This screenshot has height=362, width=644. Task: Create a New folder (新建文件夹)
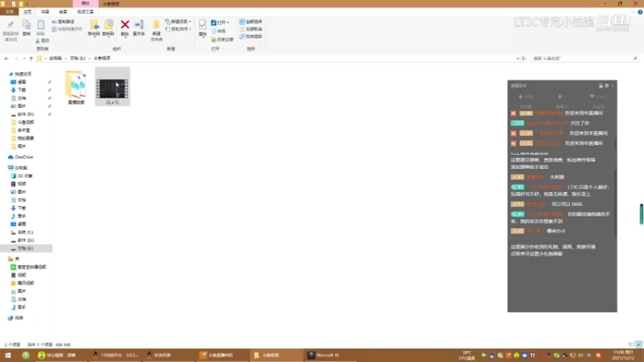tap(156, 31)
